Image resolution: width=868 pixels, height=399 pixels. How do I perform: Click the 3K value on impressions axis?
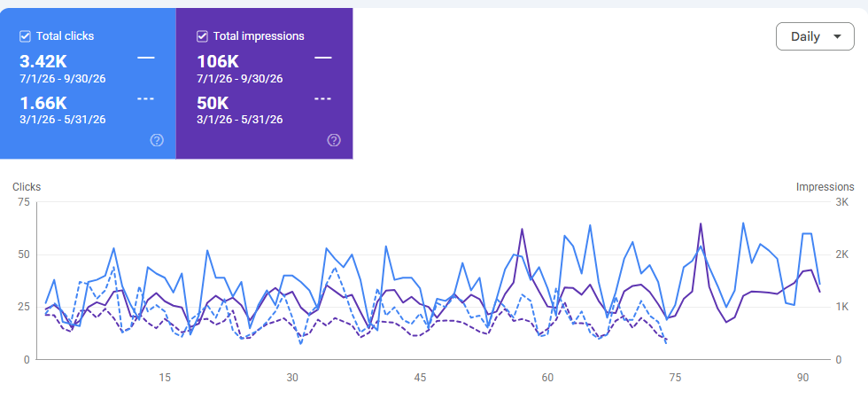tap(842, 202)
